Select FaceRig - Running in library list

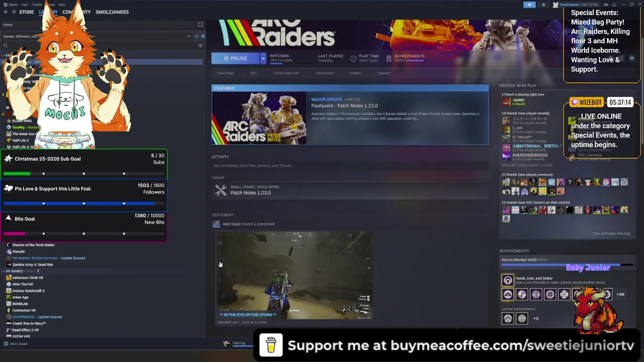[25, 127]
